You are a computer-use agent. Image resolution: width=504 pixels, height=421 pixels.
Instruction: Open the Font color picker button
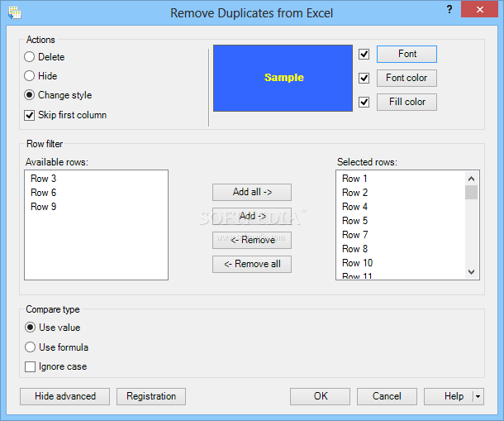click(407, 78)
